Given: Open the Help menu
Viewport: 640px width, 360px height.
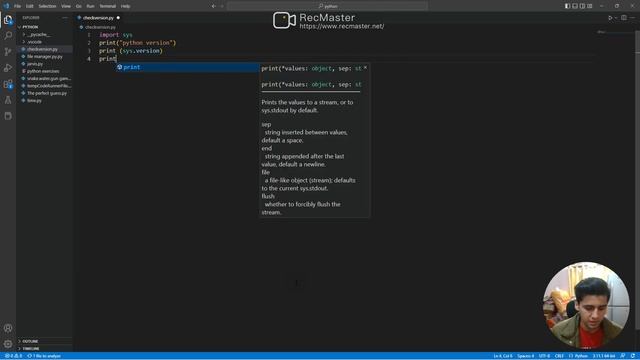Looking at the screenshot, I should 125,6.
